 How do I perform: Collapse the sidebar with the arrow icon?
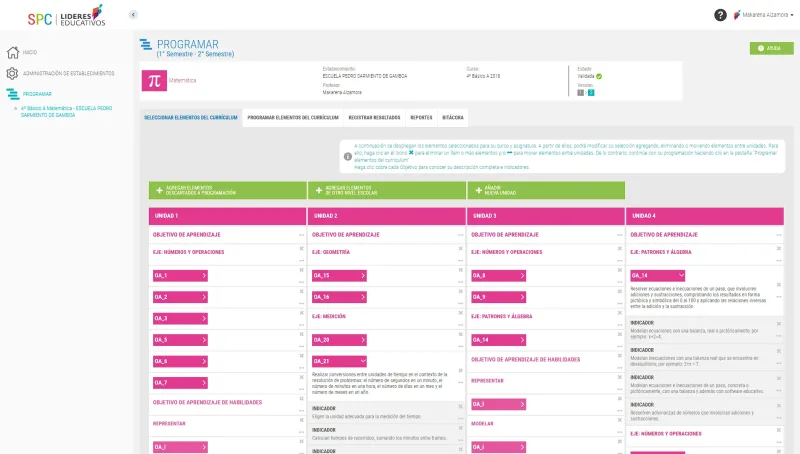[x=133, y=15]
